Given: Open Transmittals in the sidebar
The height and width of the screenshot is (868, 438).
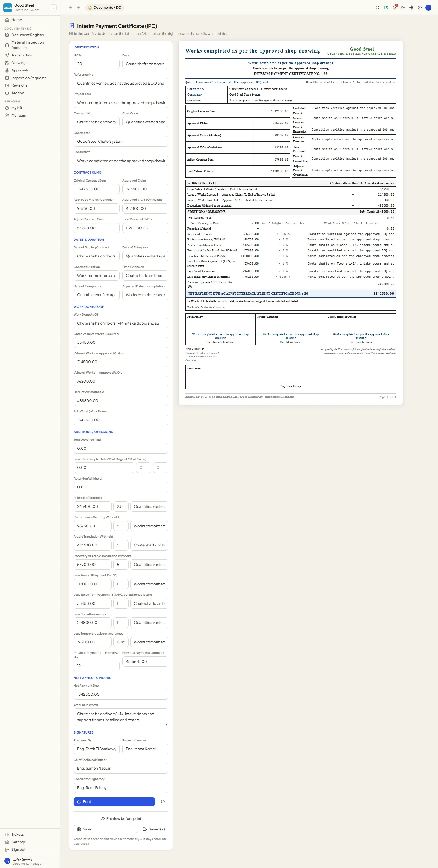Looking at the screenshot, I should point(30,55).
